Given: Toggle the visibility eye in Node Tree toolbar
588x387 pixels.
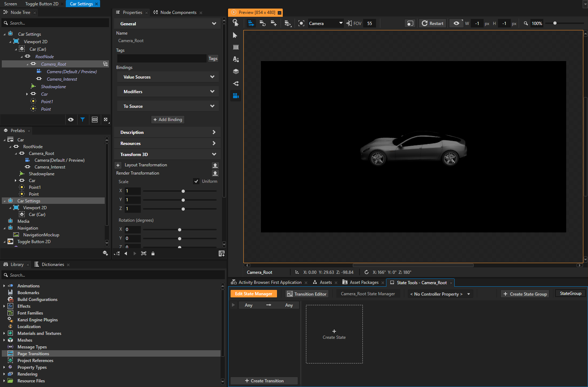Looking at the screenshot, I should pos(71,120).
